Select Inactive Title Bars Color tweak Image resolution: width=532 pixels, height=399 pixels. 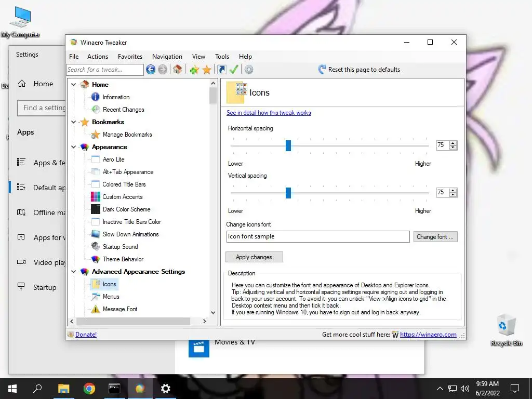coord(131,222)
